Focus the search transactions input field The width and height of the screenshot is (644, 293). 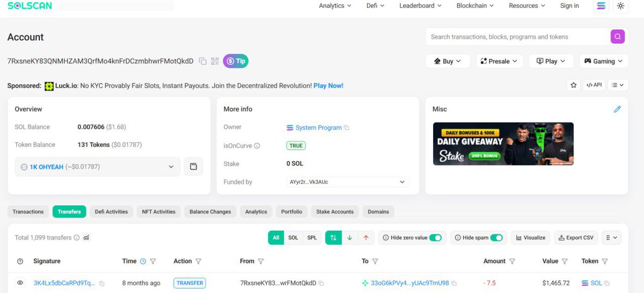(x=518, y=36)
